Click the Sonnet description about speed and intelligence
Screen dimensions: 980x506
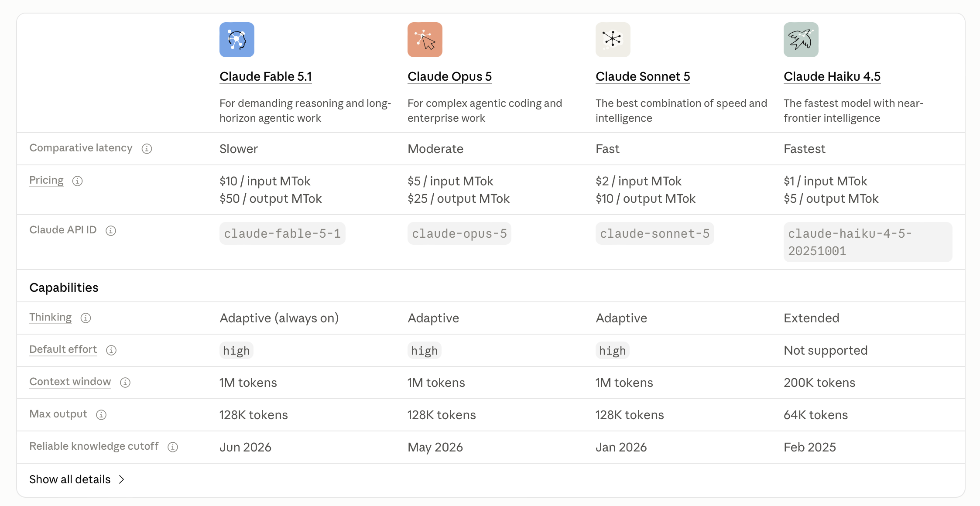(681, 110)
